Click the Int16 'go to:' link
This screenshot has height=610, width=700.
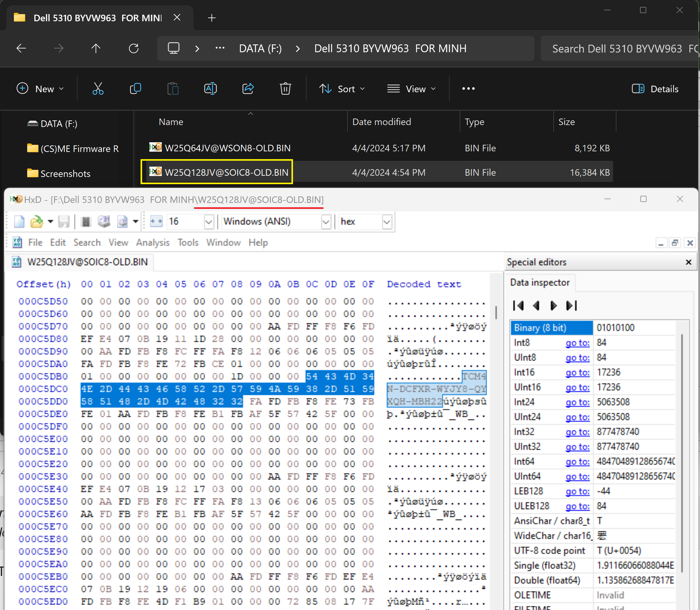pos(577,372)
